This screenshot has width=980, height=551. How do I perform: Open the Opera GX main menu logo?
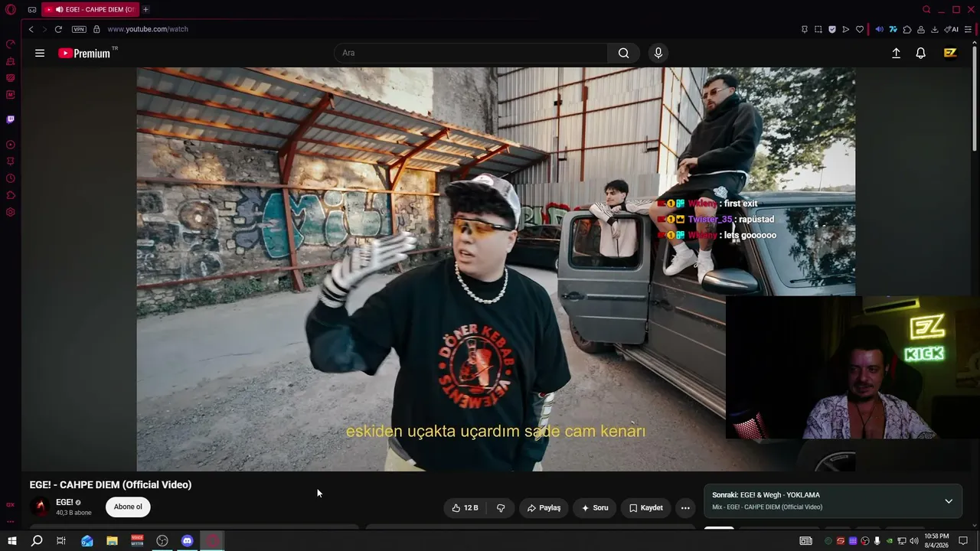11,9
